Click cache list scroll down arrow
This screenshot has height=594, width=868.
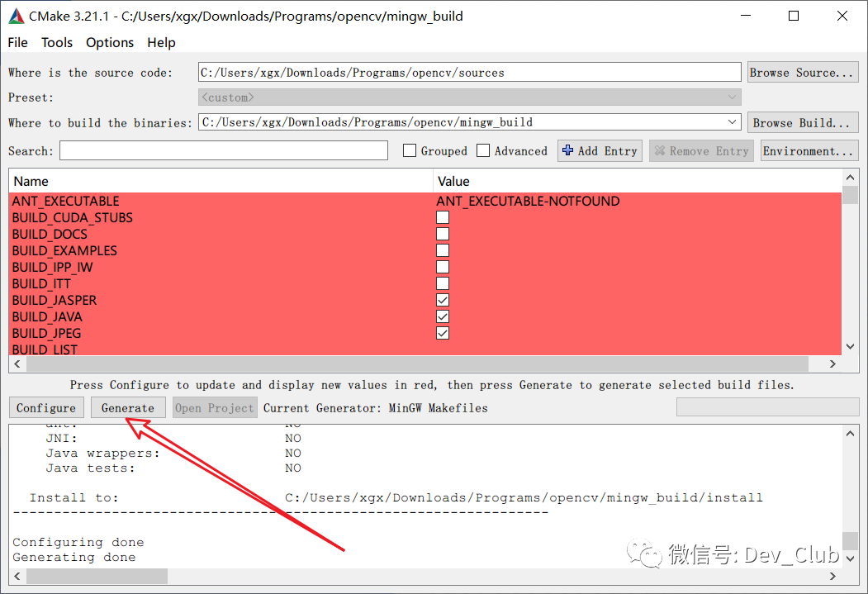(851, 346)
